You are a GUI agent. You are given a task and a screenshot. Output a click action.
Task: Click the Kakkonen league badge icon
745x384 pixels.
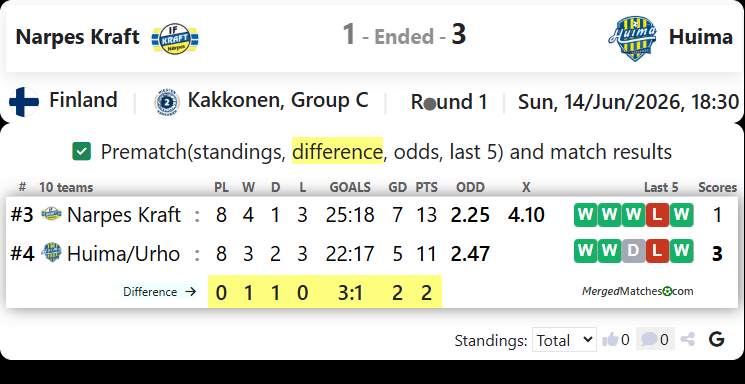point(167,103)
